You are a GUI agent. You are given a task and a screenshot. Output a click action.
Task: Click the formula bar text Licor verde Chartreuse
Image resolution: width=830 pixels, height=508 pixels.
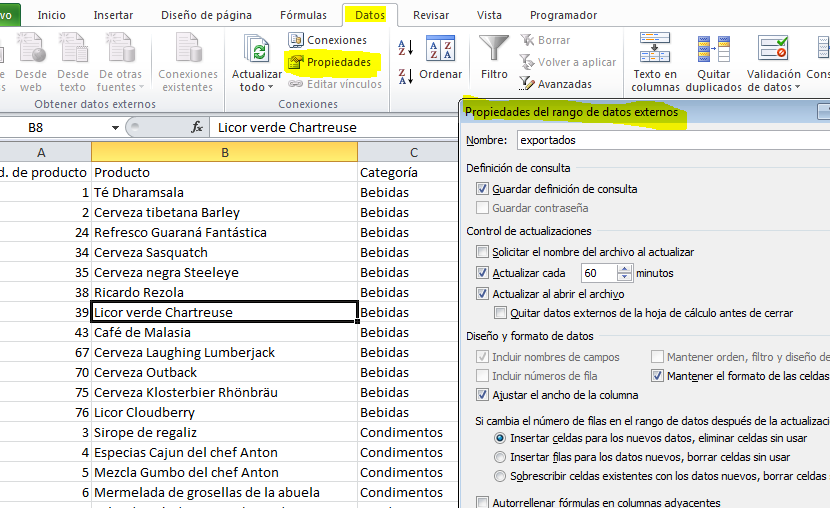coord(287,128)
